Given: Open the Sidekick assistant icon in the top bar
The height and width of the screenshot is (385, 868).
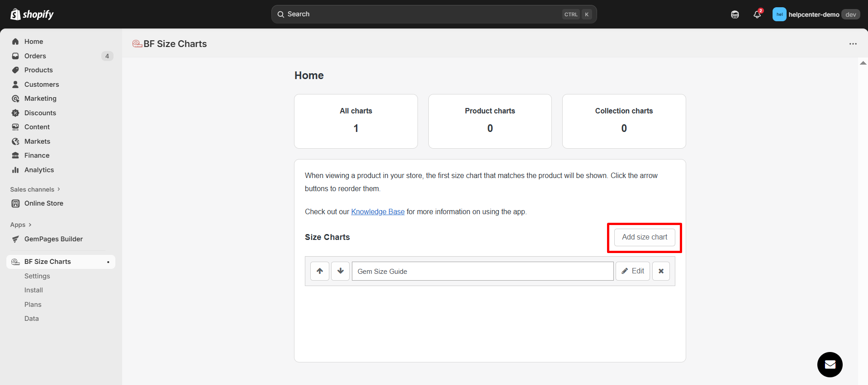Looking at the screenshot, I should tap(735, 14).
